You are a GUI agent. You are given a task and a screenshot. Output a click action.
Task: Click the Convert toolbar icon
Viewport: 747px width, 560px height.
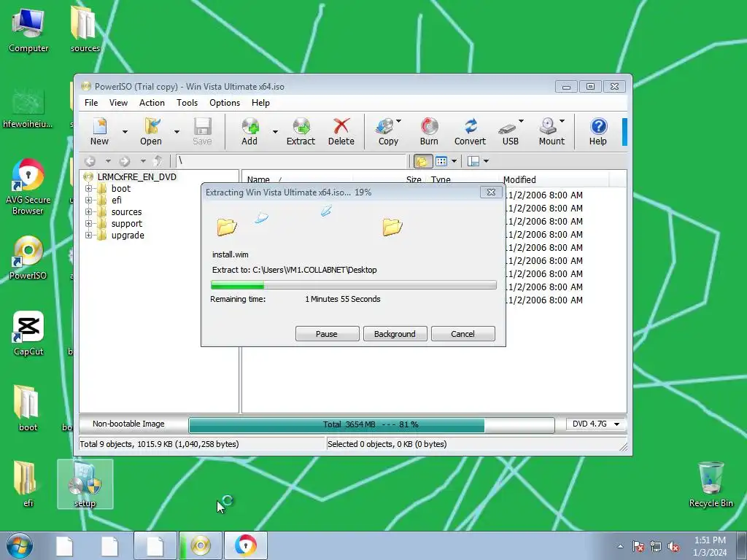[471, 131]
